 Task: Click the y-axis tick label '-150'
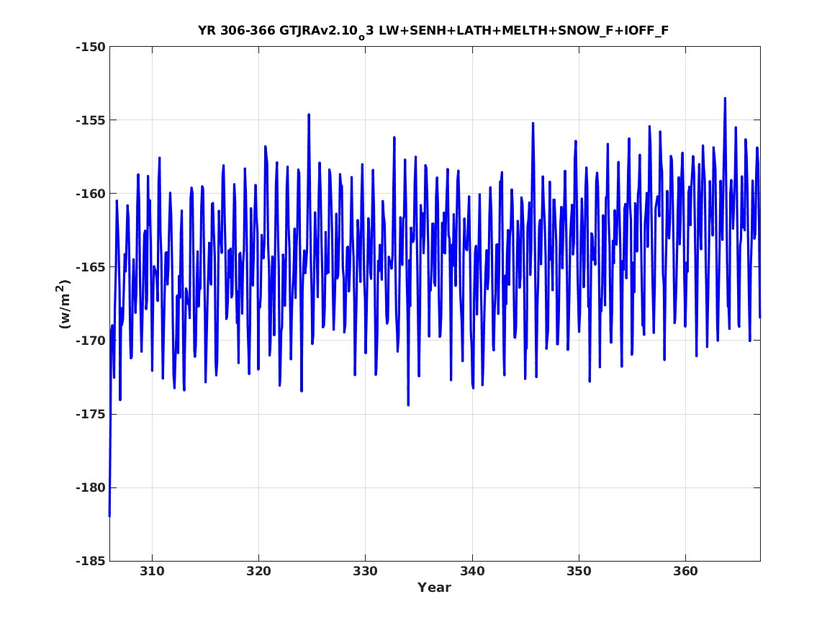click(x=91, y=47)
